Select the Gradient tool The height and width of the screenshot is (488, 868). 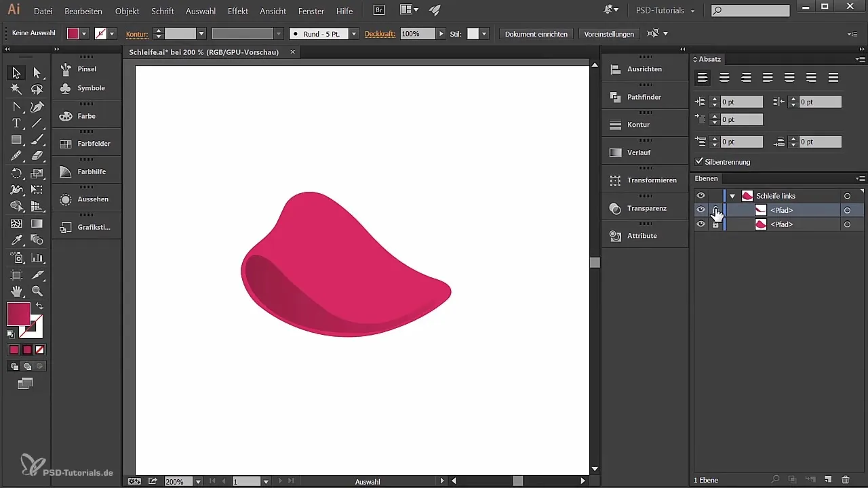click(x=37, y=224)
